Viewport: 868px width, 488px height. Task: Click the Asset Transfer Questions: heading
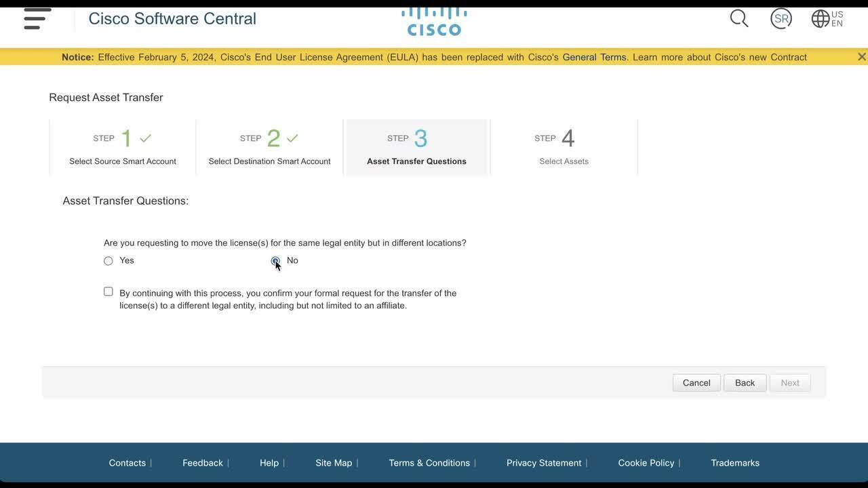[x=125, y=201]
